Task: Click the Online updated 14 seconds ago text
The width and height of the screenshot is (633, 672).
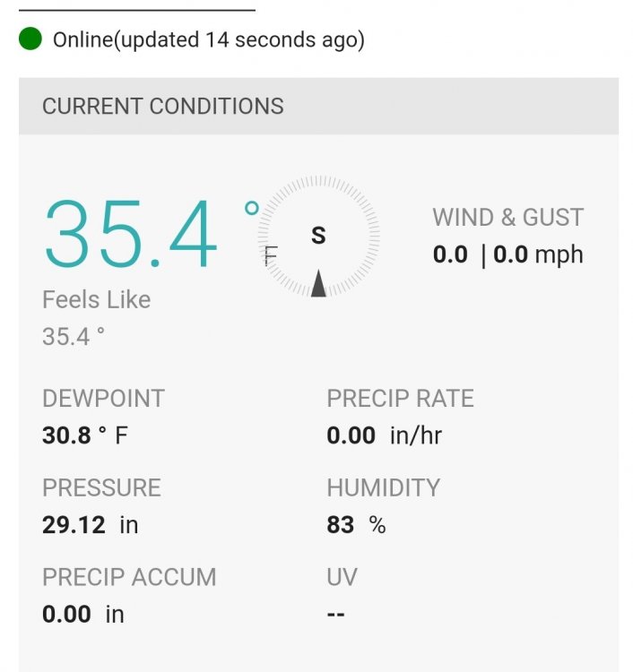Action: point(209,39)
